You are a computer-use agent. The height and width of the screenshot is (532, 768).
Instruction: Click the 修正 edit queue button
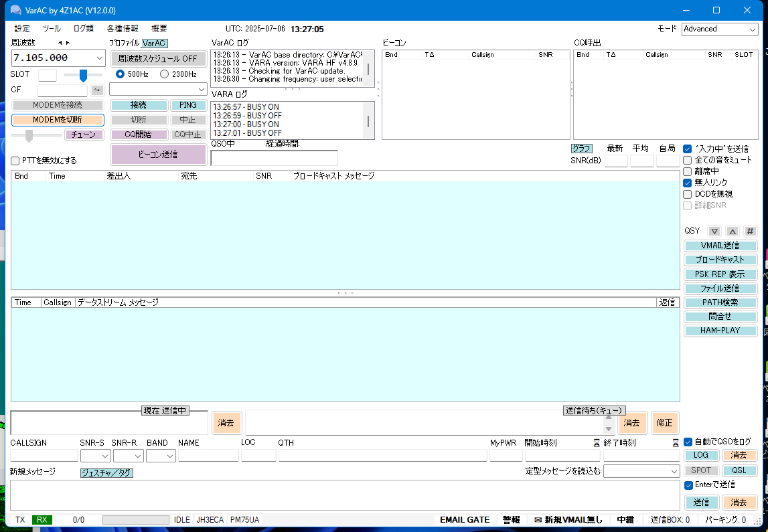[x=665, y=423]
